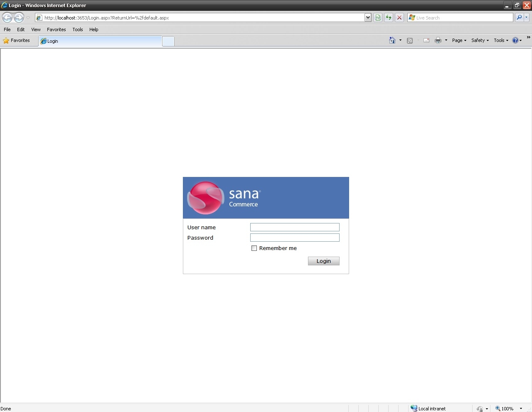Select the Login browser tab
The height and width of the screenshot is (412, 532).
[x=100, y=41]
